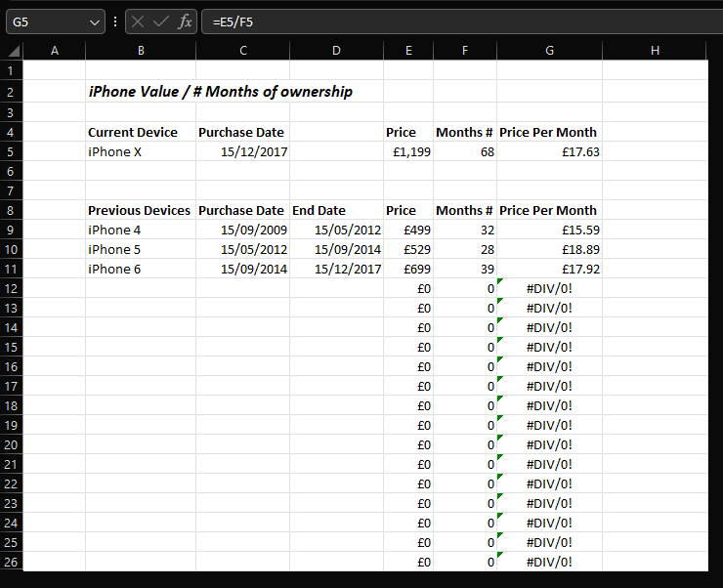Viewport: 723px width, 588px height.
Task: Click the #DIV/0! error cell in row 20
Action: [549, 444]
